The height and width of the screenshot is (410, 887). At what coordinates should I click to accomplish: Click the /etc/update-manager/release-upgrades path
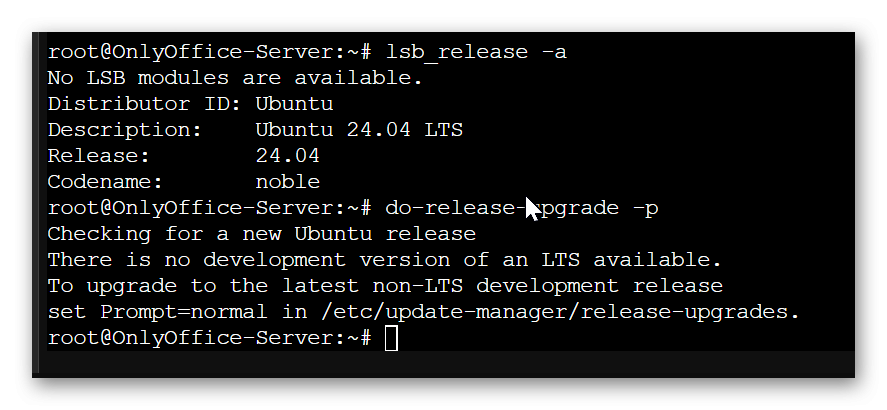click(560, 312)
